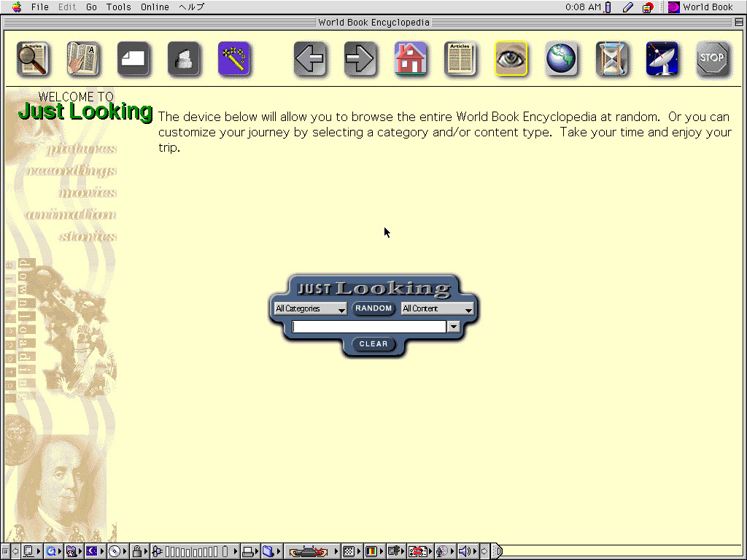Viewport: 747px width, 560px height.
Task: Click the stacked papers icon in toolbar
Action: coord(183,59)
